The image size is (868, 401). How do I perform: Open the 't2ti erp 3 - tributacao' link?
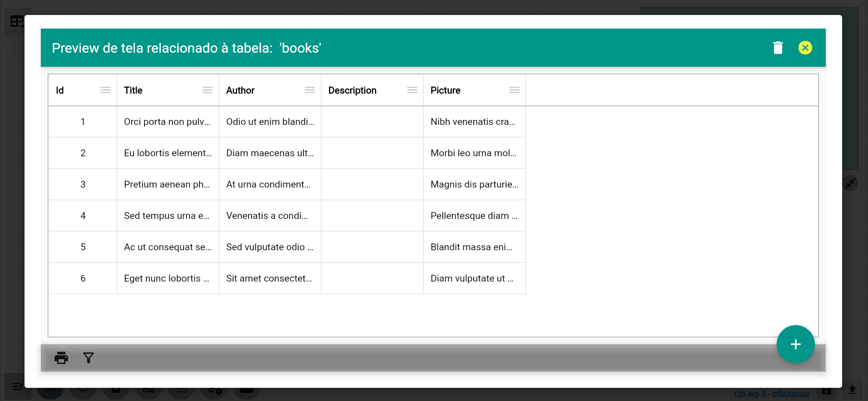771,394
